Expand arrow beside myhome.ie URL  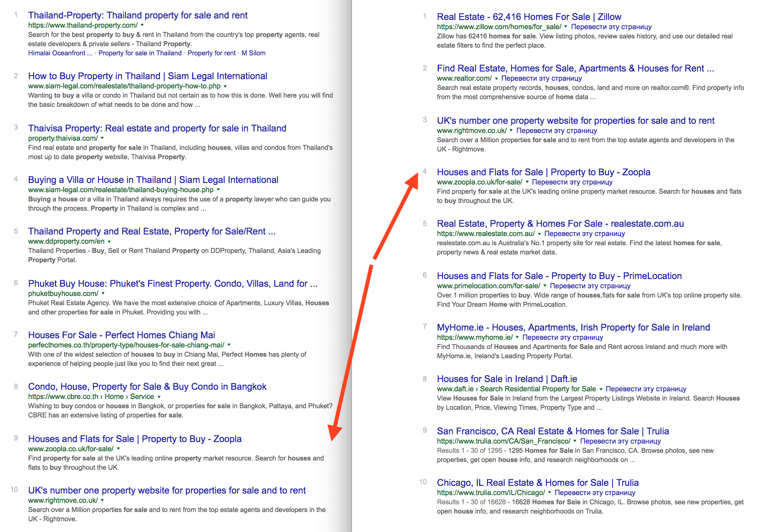517,337
